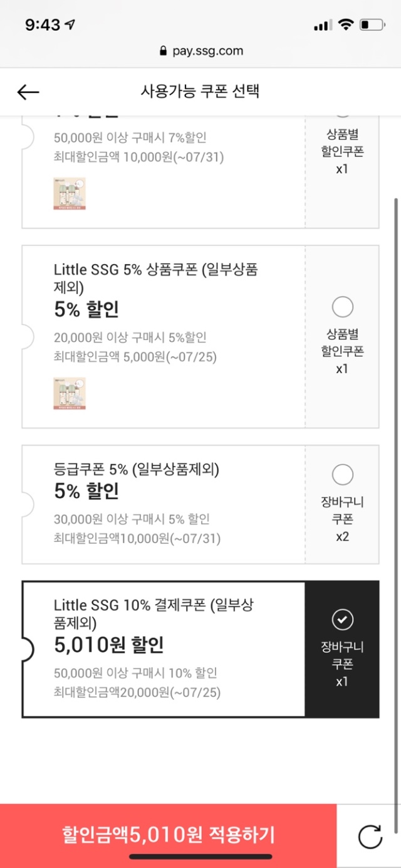
Task: Tap the Little SSG 5% 상품쿠폰 title text
Action: point(155,278)
